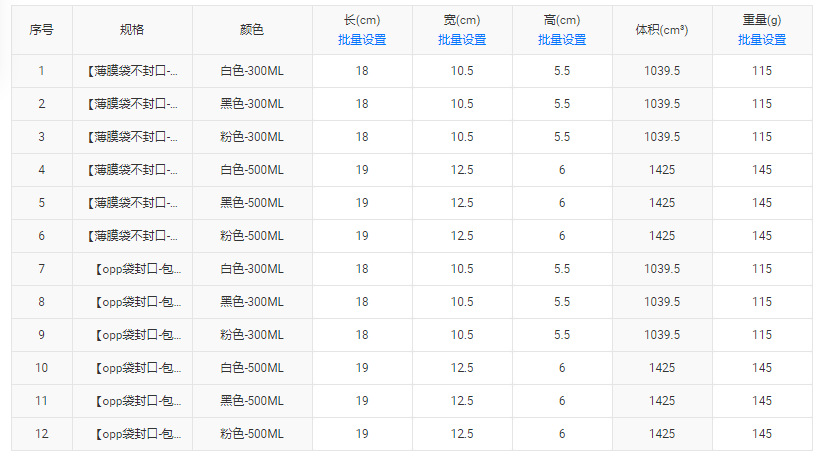Click the weight value 145 in row 6
This screenshot has height=456, width=829.
click(762, 236)
